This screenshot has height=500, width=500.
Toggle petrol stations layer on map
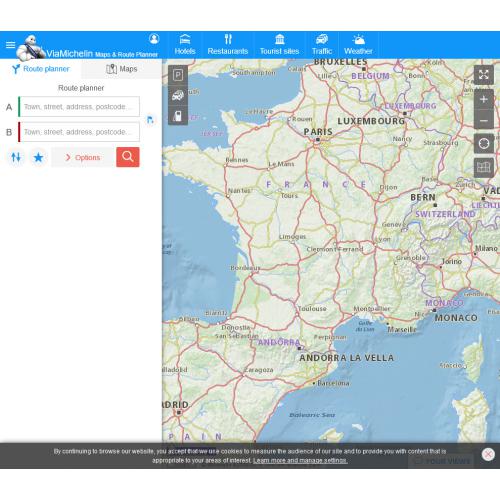pyautogui.click(x=178, y=116)
